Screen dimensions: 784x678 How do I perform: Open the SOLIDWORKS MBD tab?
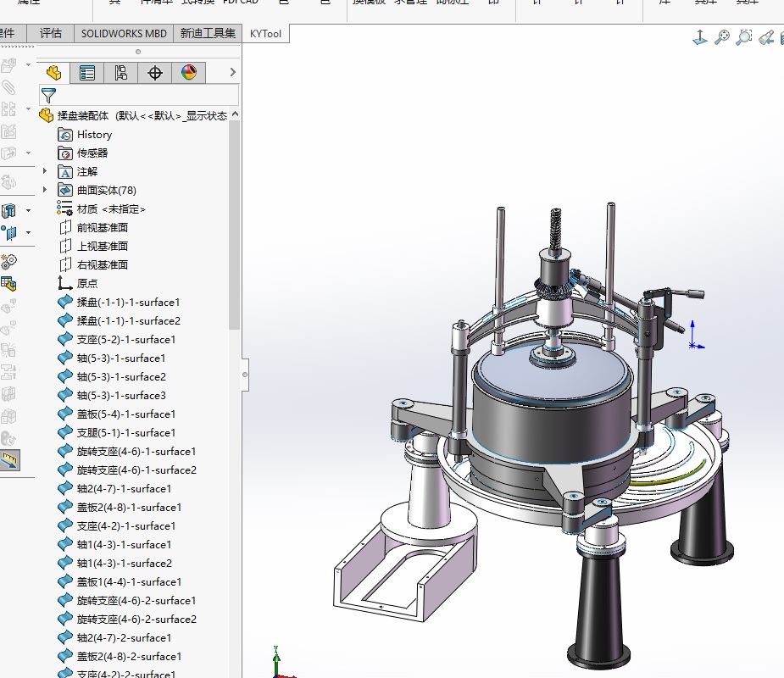tap(124, 33)
